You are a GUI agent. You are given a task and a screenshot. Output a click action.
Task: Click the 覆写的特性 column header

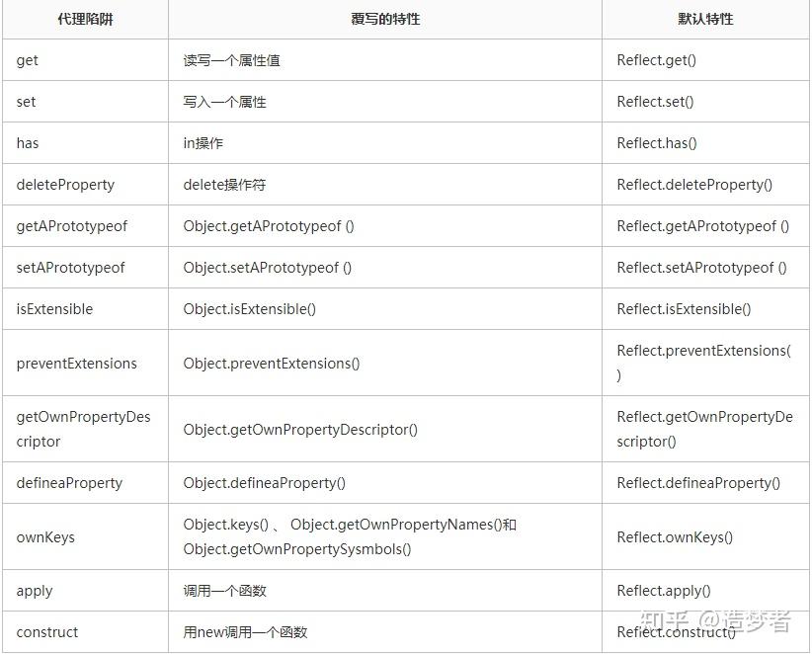[x=385, y=19]
